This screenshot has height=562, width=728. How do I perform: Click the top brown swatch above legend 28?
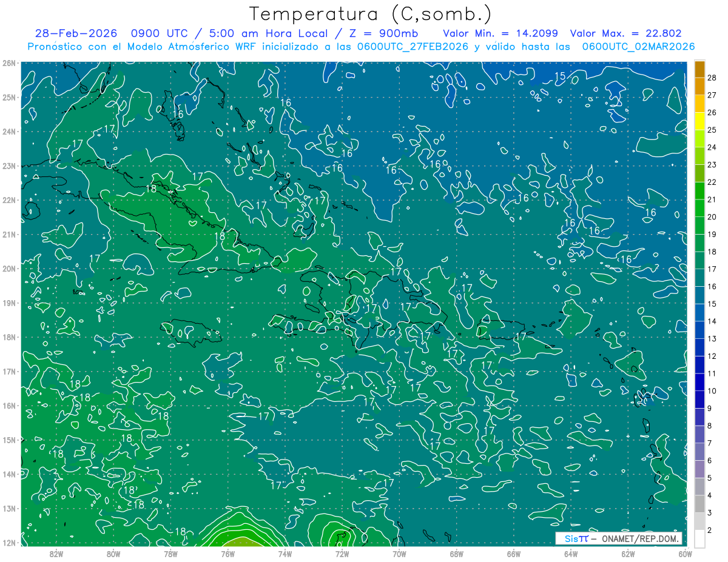699,69
